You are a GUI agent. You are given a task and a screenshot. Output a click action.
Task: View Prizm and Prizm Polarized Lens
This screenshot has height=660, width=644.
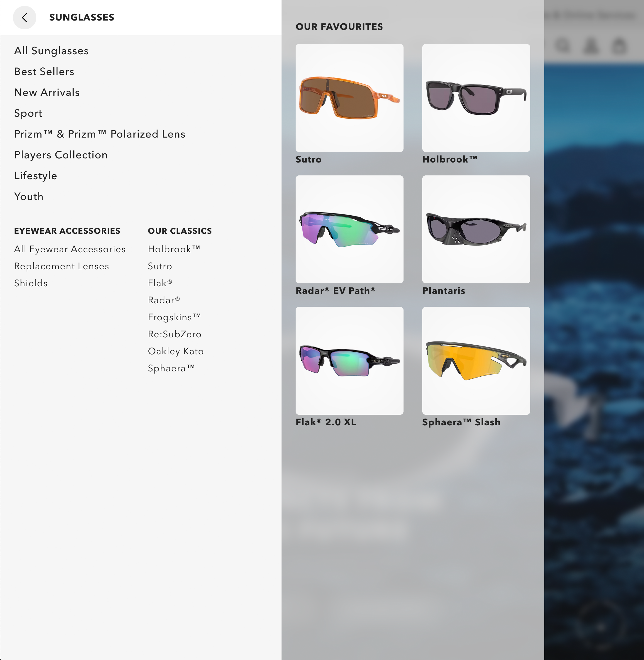[99, 134]
